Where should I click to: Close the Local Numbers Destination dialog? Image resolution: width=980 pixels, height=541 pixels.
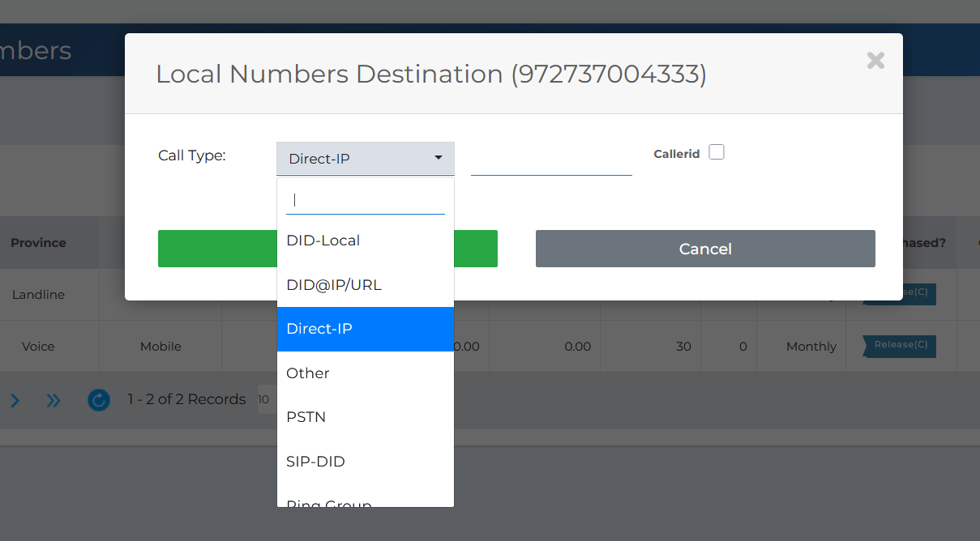(x=875, y=60)
